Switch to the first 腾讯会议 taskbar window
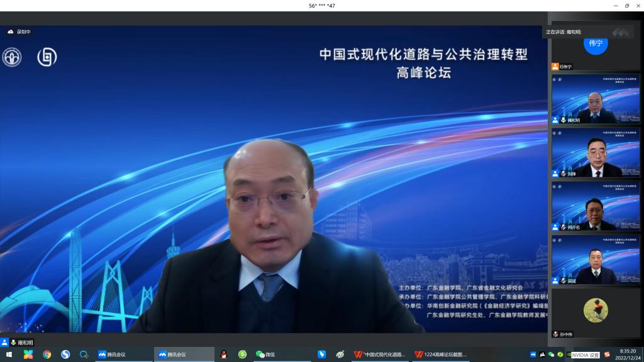 112,354
